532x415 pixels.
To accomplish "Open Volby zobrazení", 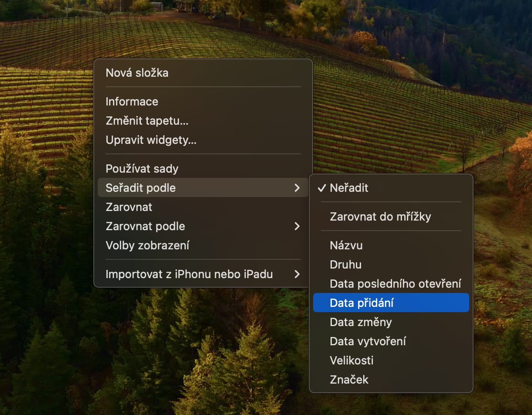I will pos(147,245).
